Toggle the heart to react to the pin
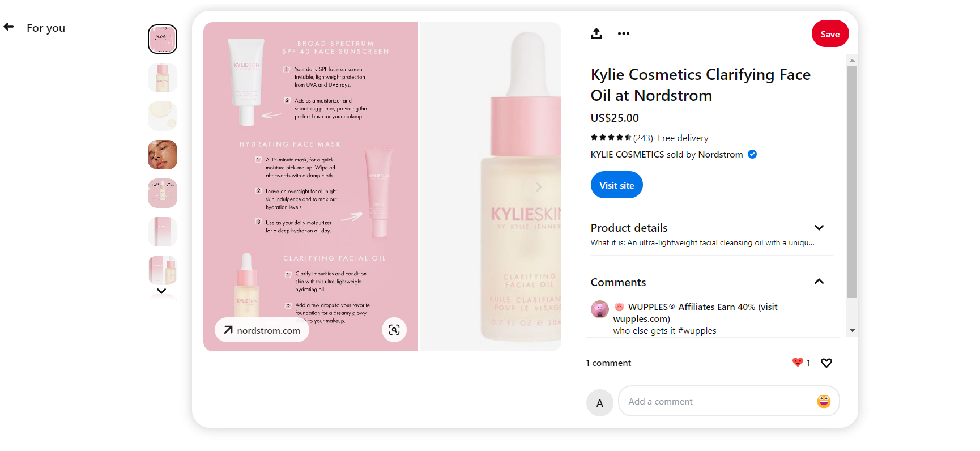 pyautogui.click(x=826, y=363)
